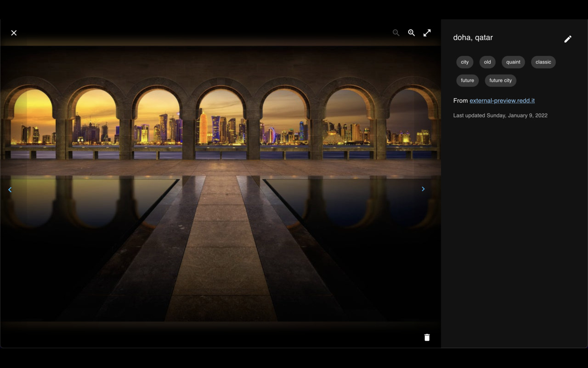Viewport: 588px width, 368px height.
Task: Advance to the next image with right chevron
Action: coord(423,189)
